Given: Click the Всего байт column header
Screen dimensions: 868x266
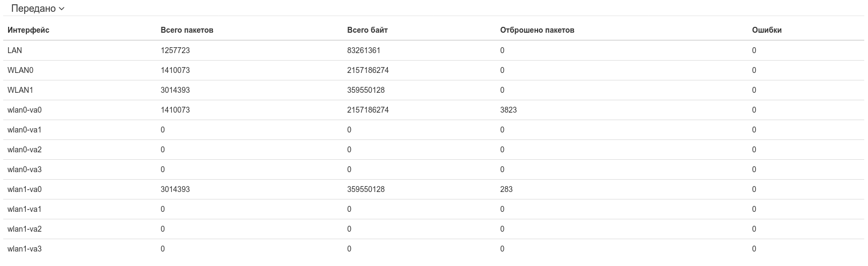Looking at the screenshot, I should (x=367, y=30).
